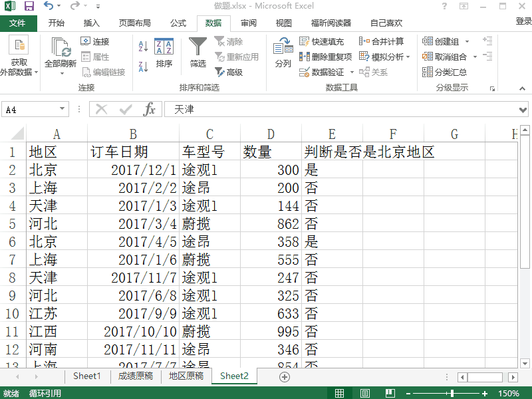Click Help question mark icon

[x=444, y=6]
